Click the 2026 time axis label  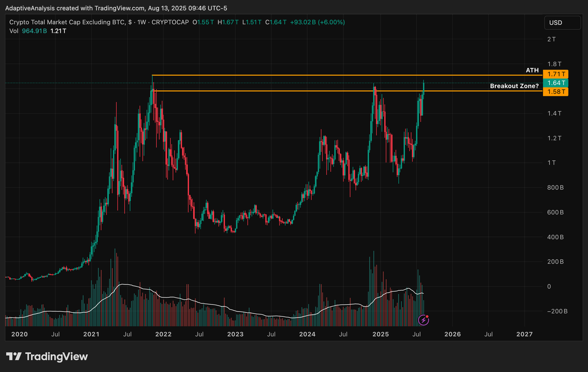(x=452, y=334)
